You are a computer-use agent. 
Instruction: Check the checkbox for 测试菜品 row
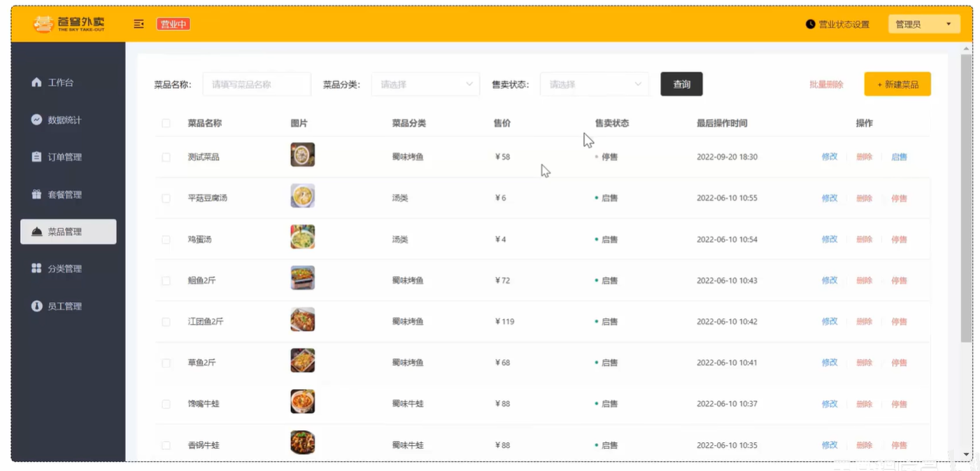166,157
